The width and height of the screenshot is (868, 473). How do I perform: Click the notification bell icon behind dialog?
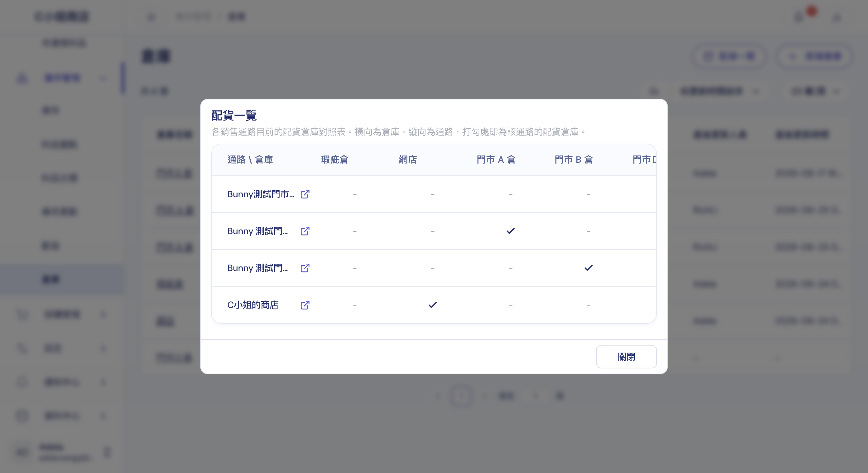pos(799,17)
